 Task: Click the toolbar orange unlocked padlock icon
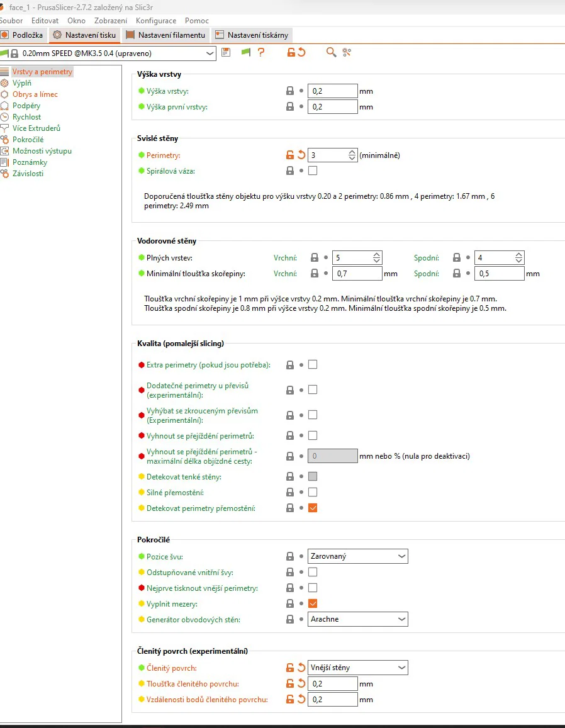click(x=291, y=52)
